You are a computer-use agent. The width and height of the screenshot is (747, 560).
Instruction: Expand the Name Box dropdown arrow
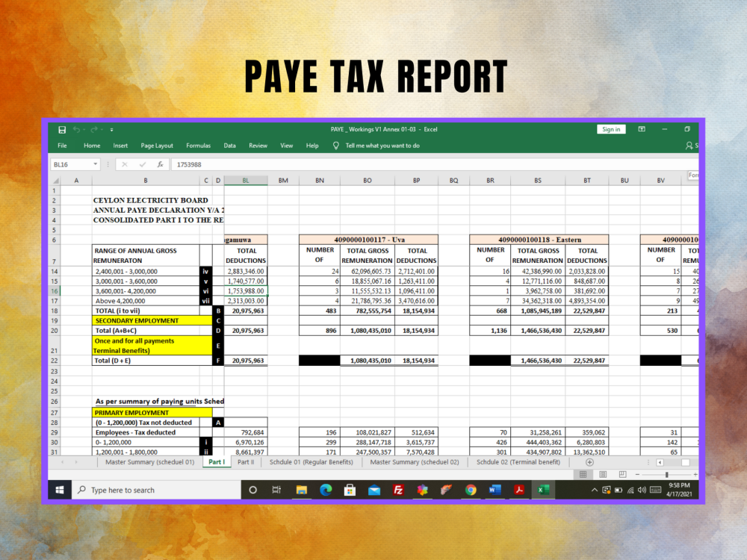pos(96,164)
